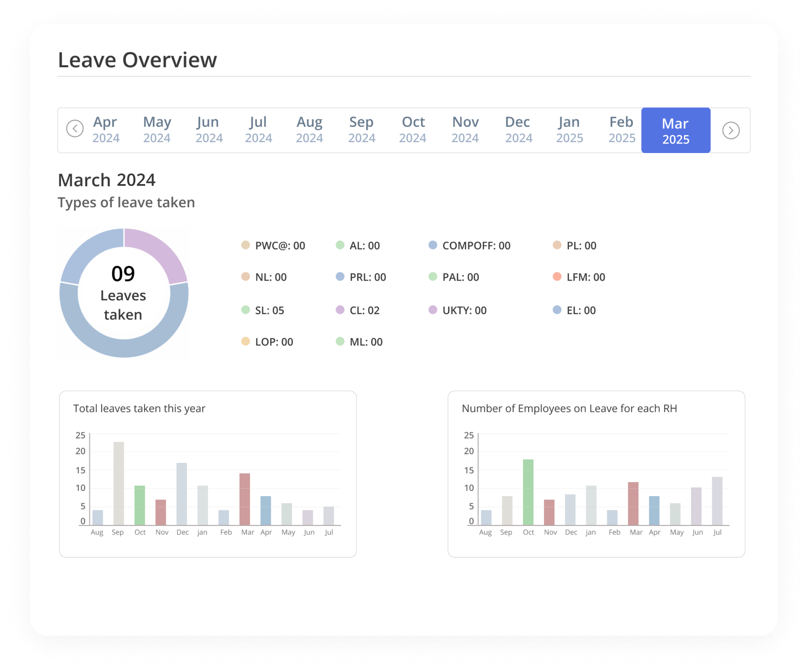Select the orange NL legend dot
808x672 pixels.
246,277
